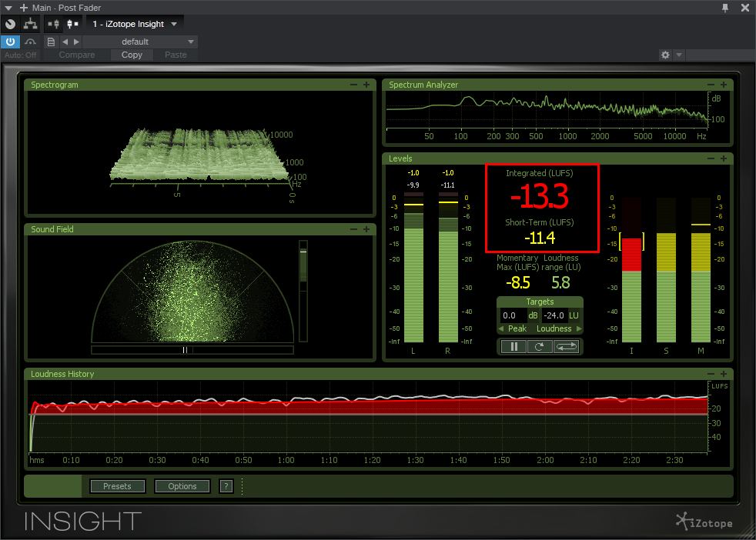Open the preset file menu icon
Image resolution: width=756 pixels, height=540 pixels.
pyautogui.click(x=51, y=42)
